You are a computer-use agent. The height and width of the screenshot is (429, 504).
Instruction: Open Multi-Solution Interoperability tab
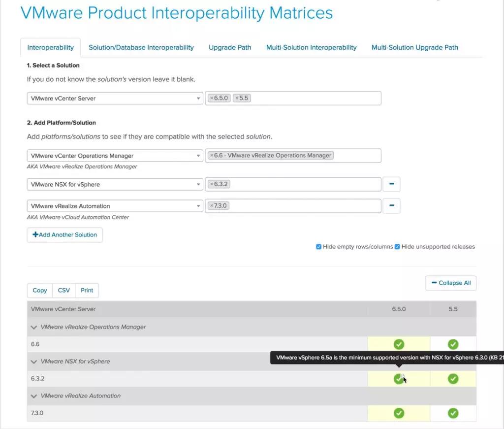coord(311,48)
